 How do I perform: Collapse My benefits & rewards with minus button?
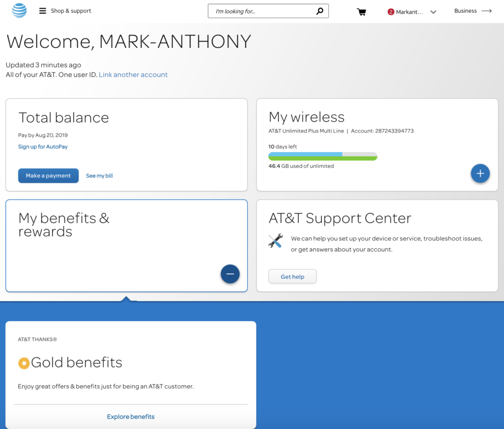coord(230,274)
